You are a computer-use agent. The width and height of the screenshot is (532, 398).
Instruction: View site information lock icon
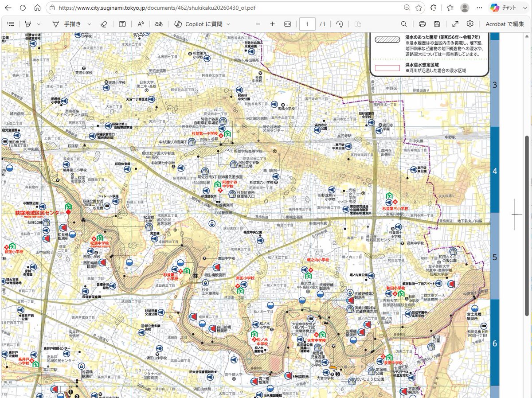(52, 8)
